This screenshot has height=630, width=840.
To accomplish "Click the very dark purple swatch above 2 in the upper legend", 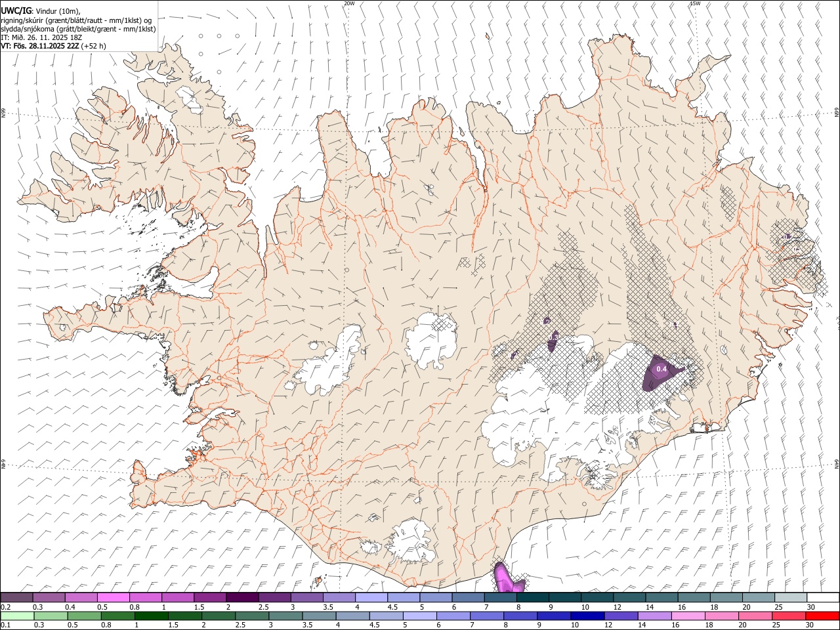I will (x=241, y=597).
